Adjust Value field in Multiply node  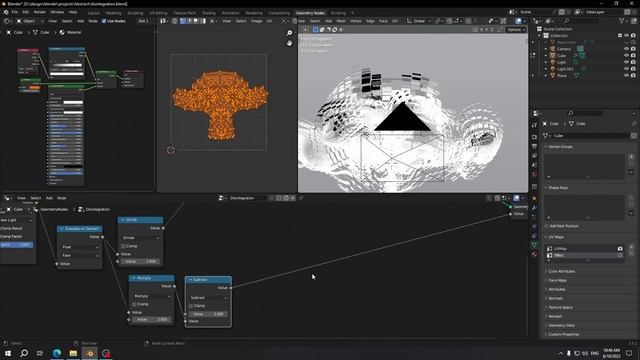[x=151, y=320]
